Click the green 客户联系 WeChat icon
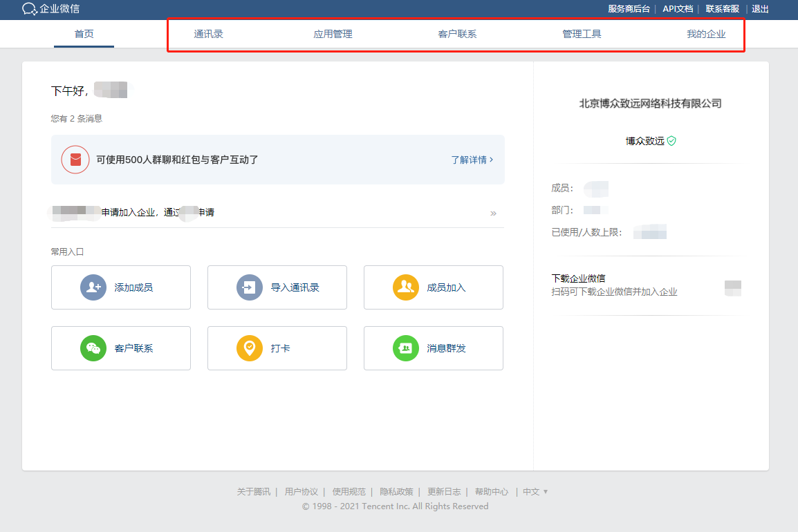 point(93,348)
